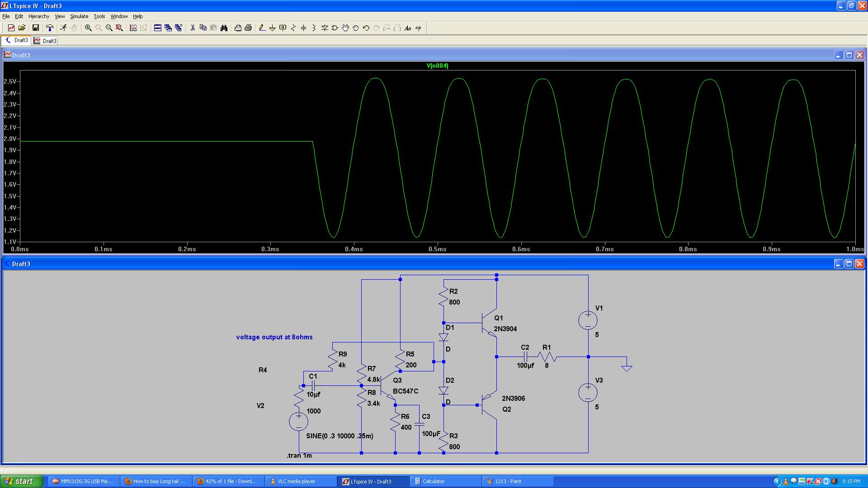The width and height of the screenshot is (868, 488).
Task: Switch to the Draft3 schematic tab
Action: [x=16, y=40]
